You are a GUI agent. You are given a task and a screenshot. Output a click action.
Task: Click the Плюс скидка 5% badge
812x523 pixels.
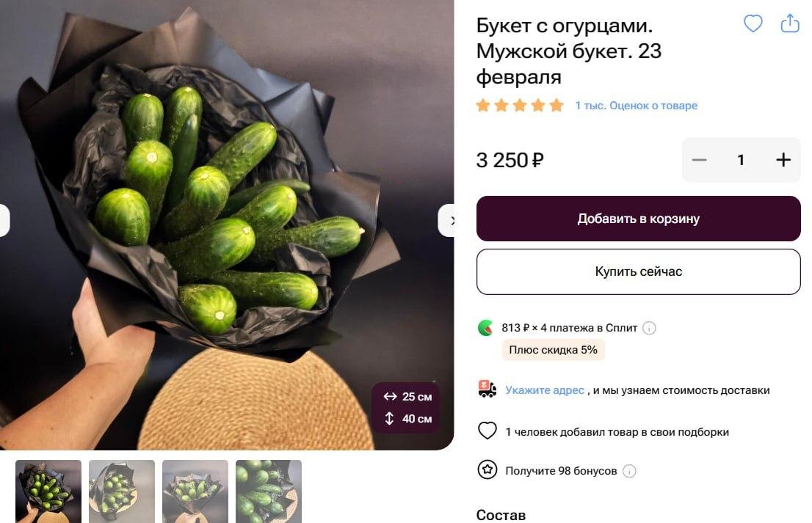[553, 350]
